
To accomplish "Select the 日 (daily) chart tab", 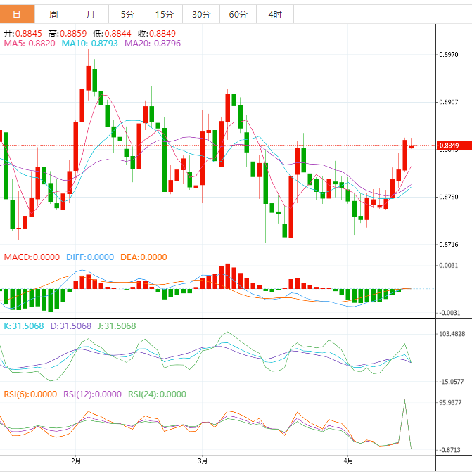I will (x=17, y=14).
